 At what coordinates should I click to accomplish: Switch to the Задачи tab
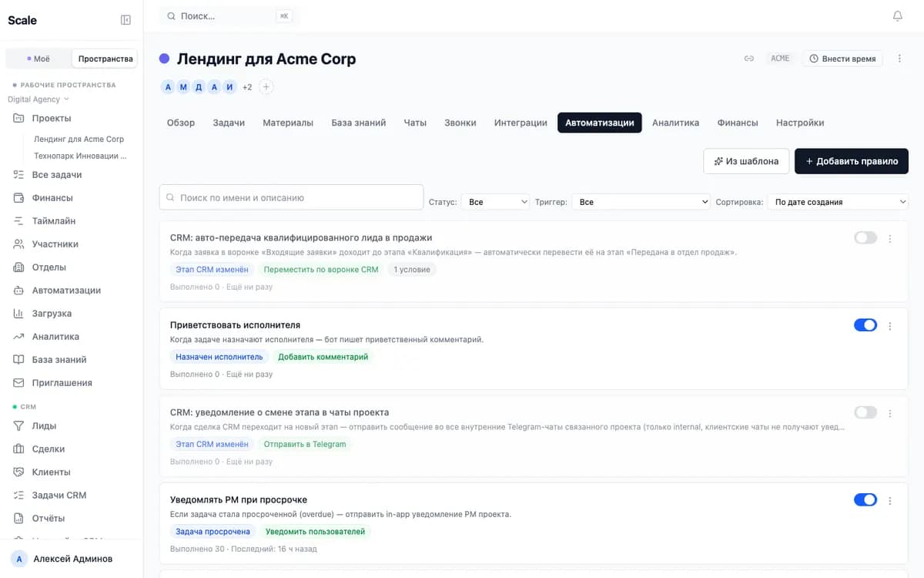[x=229, y=123]
